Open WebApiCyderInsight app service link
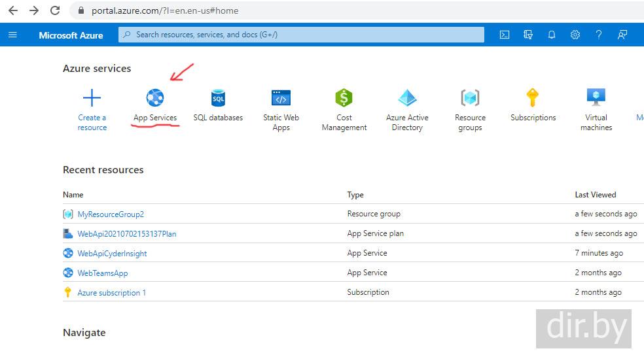 tap(112, 253)
